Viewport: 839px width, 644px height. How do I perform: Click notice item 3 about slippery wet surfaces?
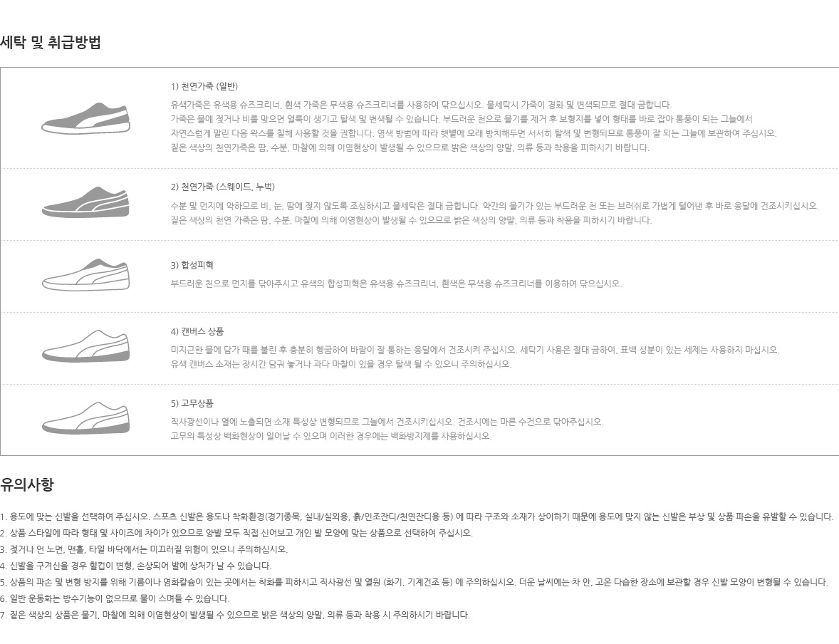click(x=144, y=549)
